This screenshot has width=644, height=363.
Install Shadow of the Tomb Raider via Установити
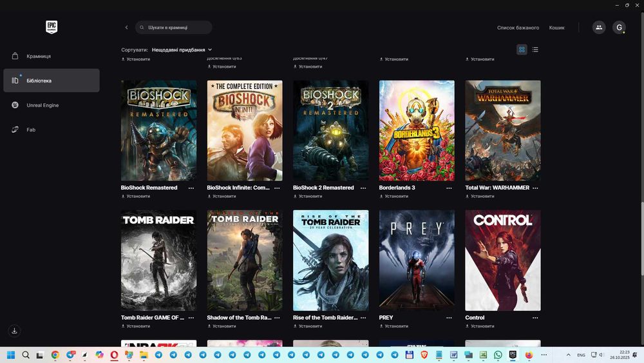(222, 326)
